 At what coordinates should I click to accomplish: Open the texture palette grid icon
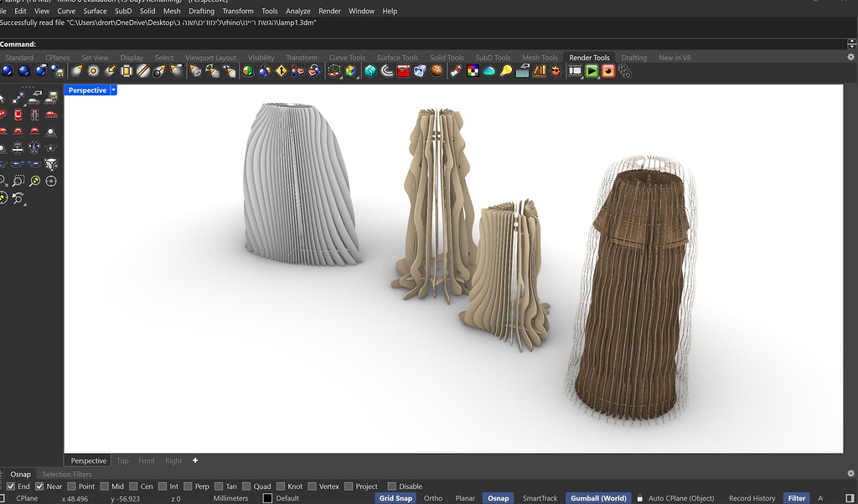point(471,72)
